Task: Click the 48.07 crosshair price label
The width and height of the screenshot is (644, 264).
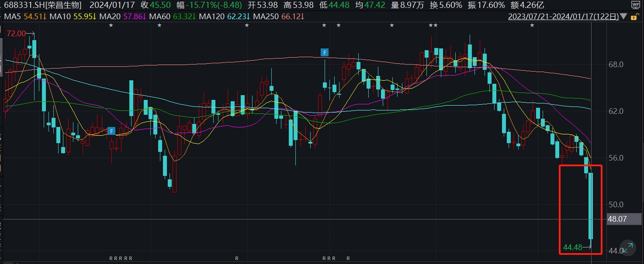Action: pos(618,219)
